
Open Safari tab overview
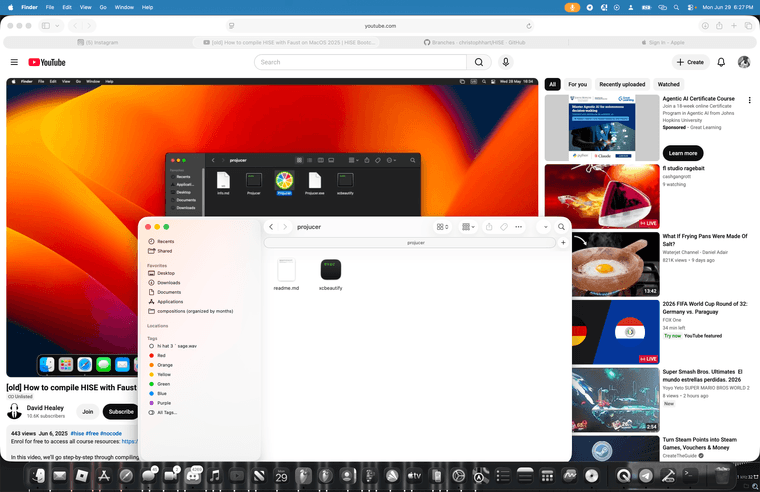(748, 26)
